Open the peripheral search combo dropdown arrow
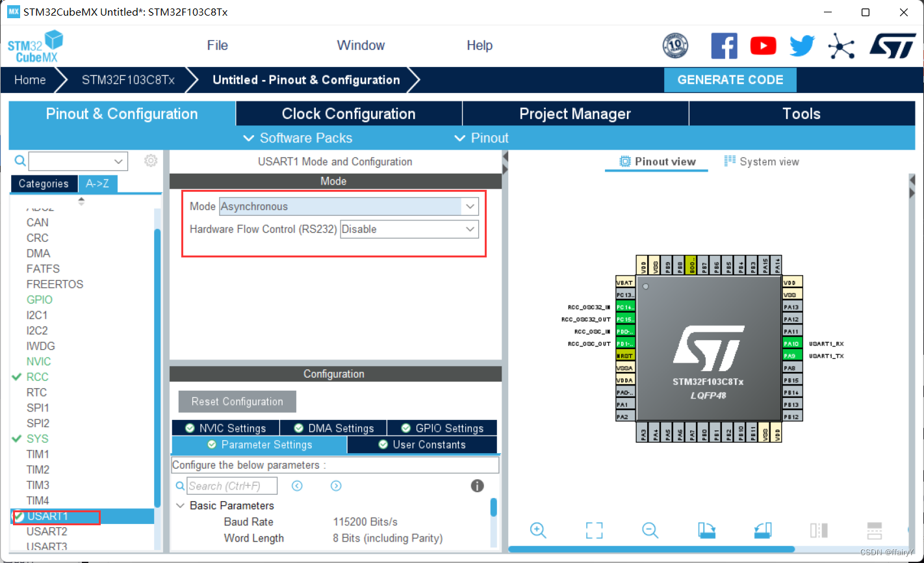 click(118, 161)
